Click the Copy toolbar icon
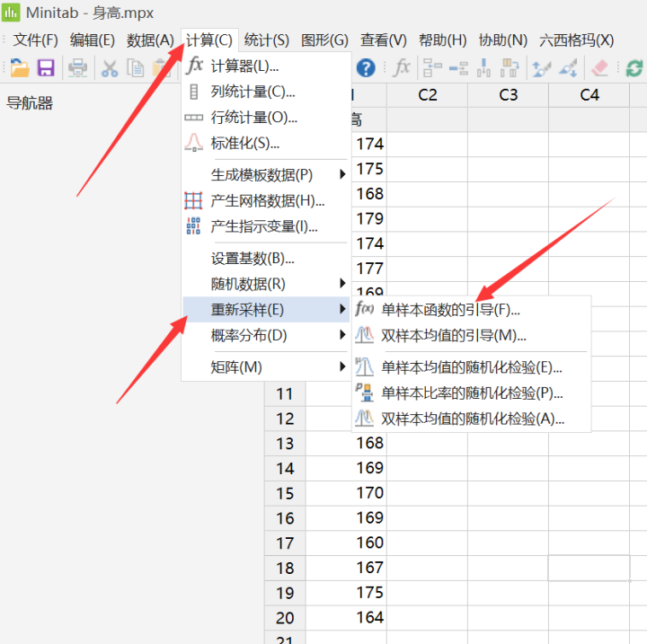Viewport: 647px width, 644px height. (135, 68)
